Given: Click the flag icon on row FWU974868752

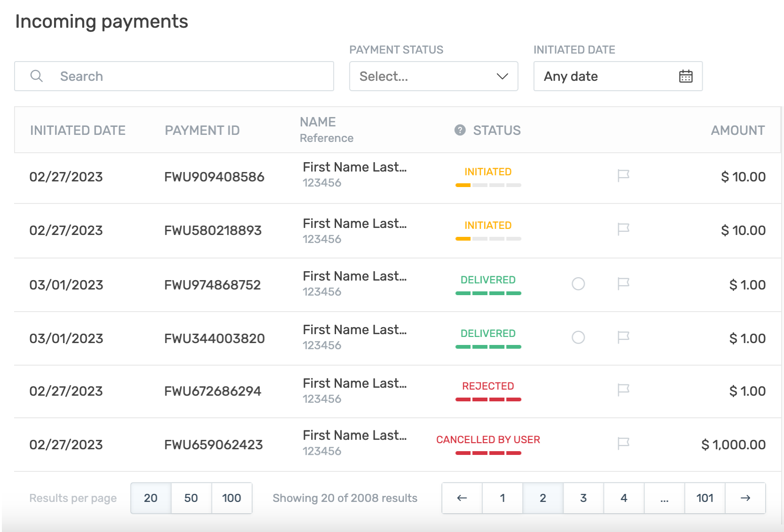Looking at the screenshot, I should point(623,284).
